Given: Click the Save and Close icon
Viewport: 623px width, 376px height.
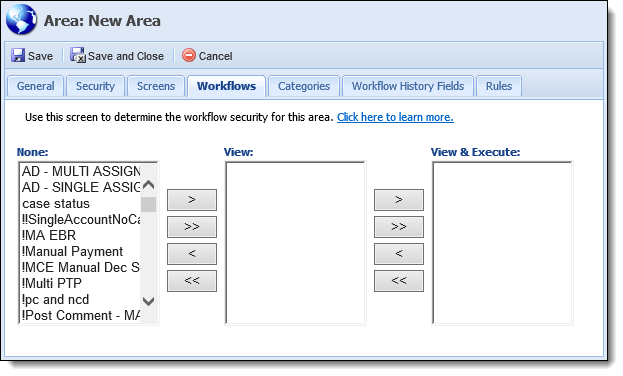Looking at the screenshot, I should point(78,55).
